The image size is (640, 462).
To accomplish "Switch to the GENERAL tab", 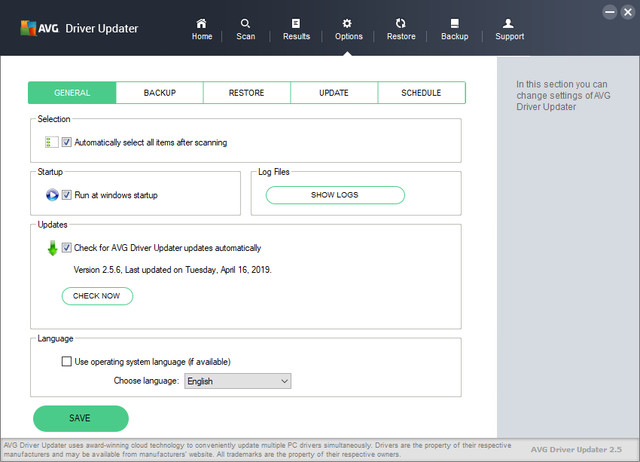I will point(72,93).
